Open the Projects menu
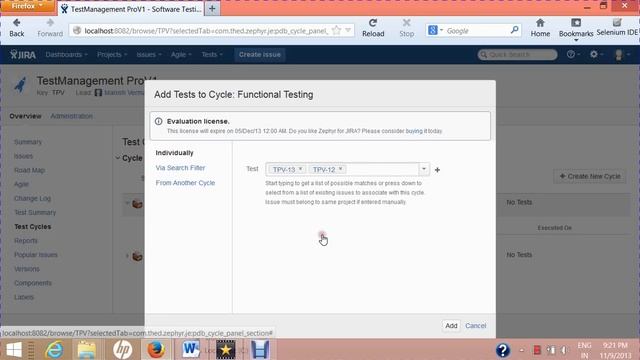640x360 pixels. click(x=112, y=55)
